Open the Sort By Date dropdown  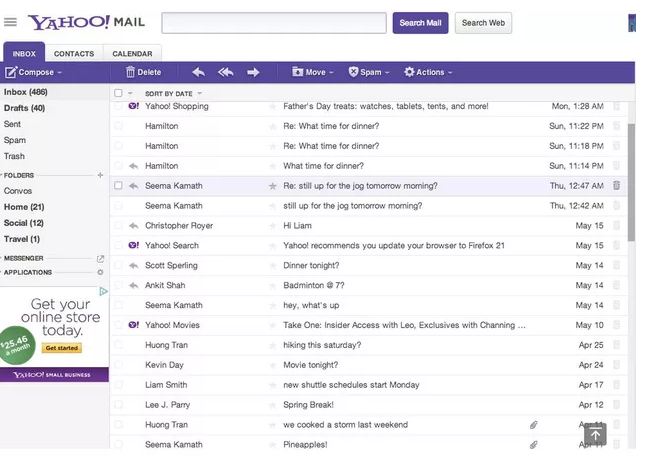click(173, 94)
